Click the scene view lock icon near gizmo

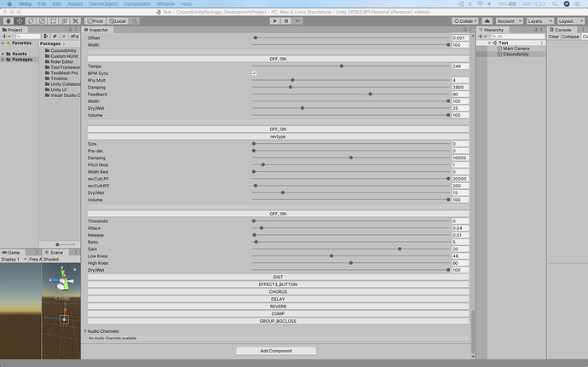point(75,269)
